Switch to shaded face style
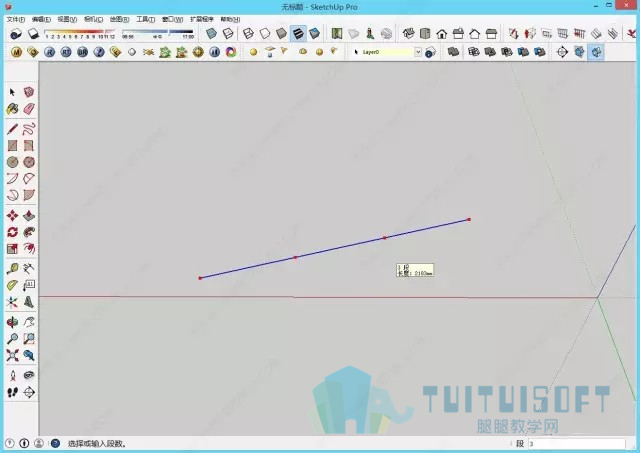This screenshot has width=640, height=453. point(282,33)
